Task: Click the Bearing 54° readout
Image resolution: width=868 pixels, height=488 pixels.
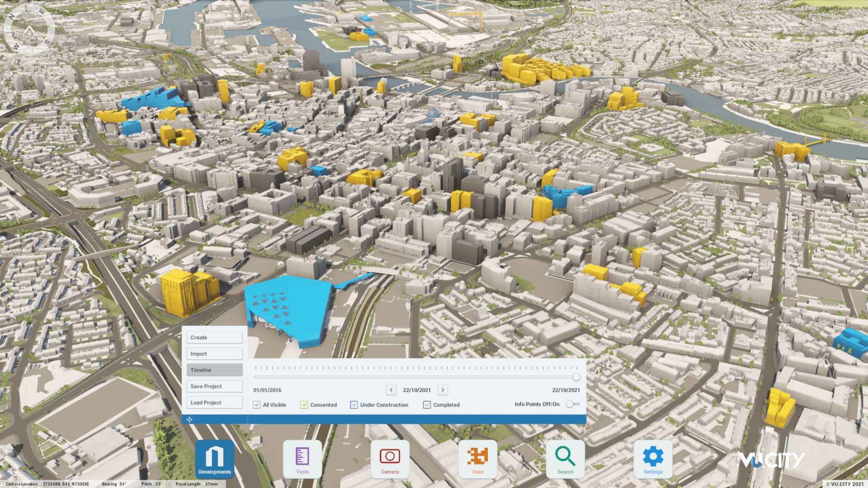Action: (114, 484)
